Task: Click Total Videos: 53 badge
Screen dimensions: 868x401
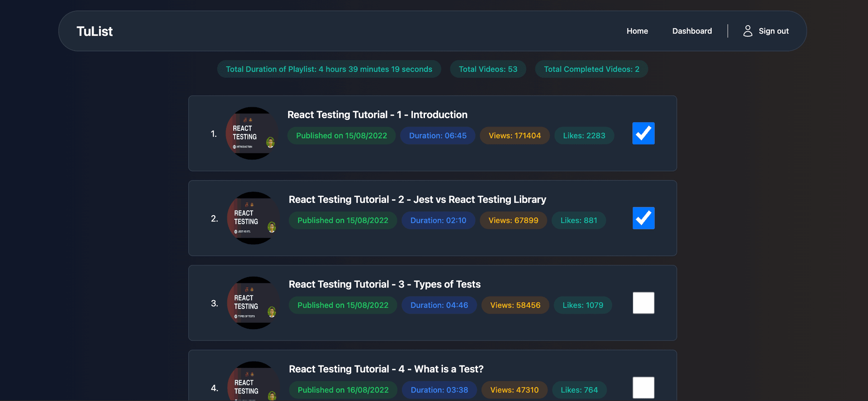Action: click(x=488, y=69)
